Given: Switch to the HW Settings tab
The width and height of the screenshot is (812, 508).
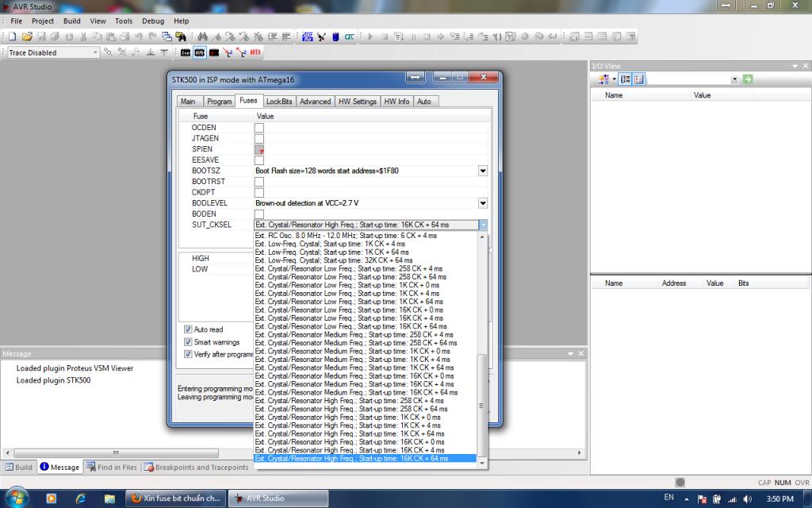Looking at the screenshot, I should point(358,102).
